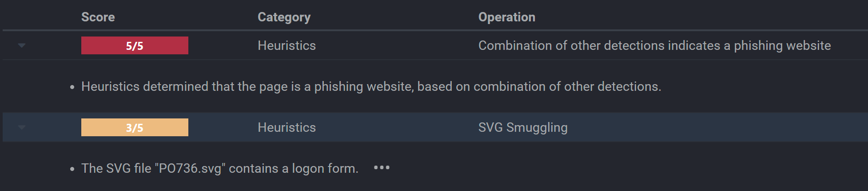Collapse the 5/5 phishing website detection row
Screen dimensions: 868x191
(x=22, y=45)
